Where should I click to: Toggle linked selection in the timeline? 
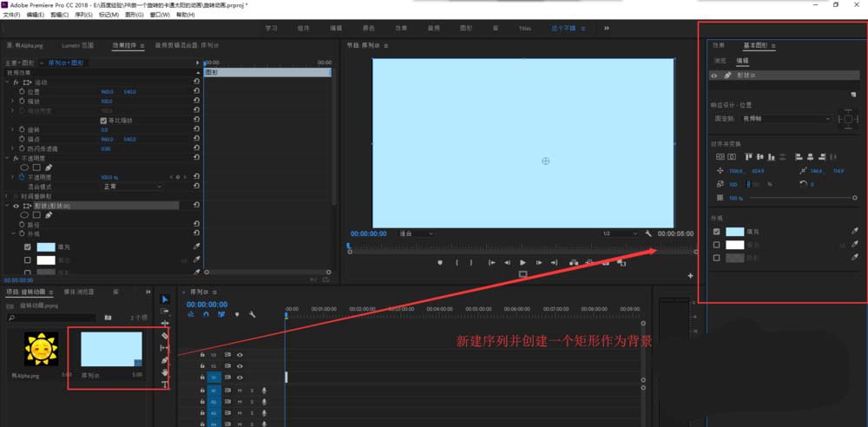(220, 314)
